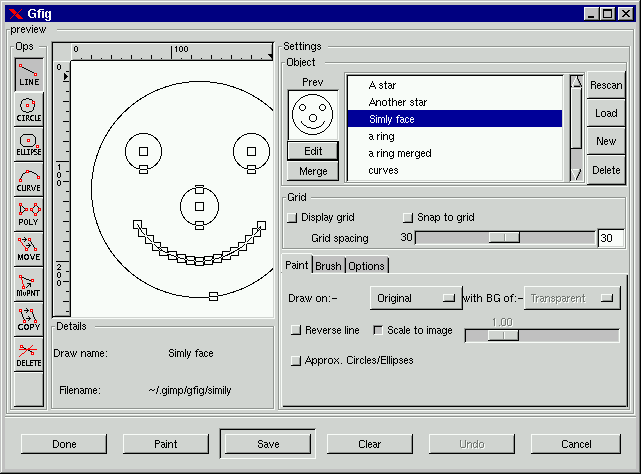Switch to the Options tab
This screenshot has height=474, width=641.
tap(366, 265)
